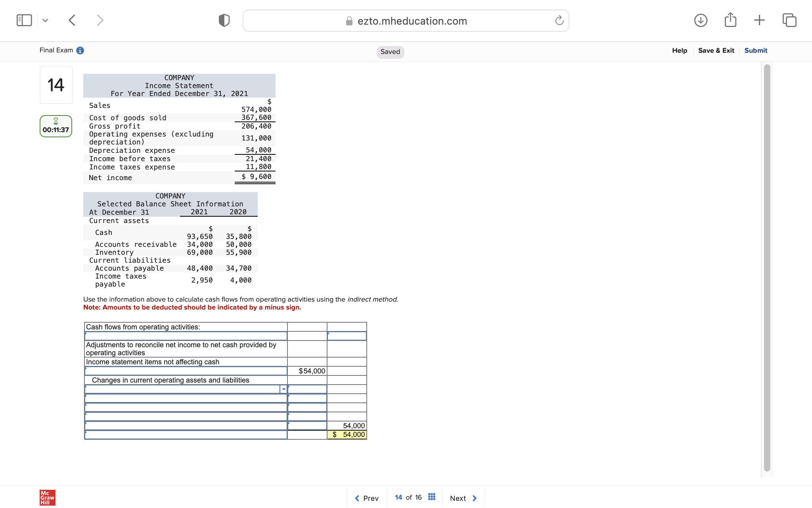This screenshot has width=812, height=508.
Task: Open the account dropdown under operating assets changes
Action: point(283,389)
